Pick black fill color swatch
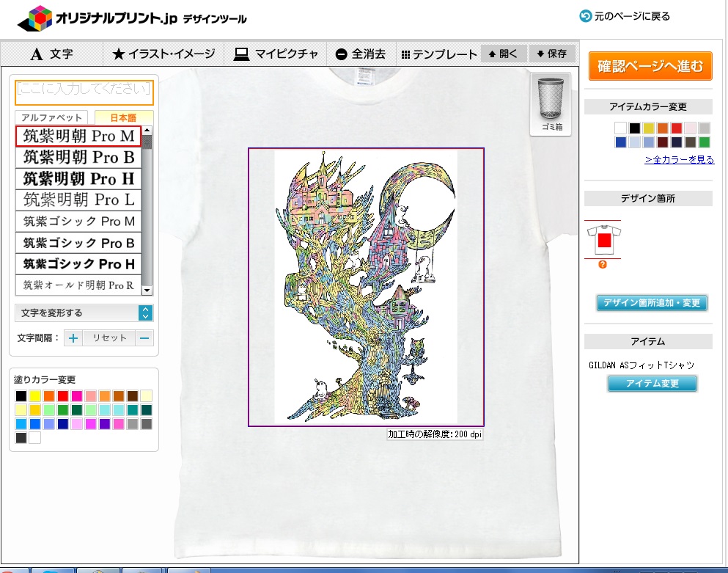The width and height of the screenshot is (728, 573). [x=21, y=396]
